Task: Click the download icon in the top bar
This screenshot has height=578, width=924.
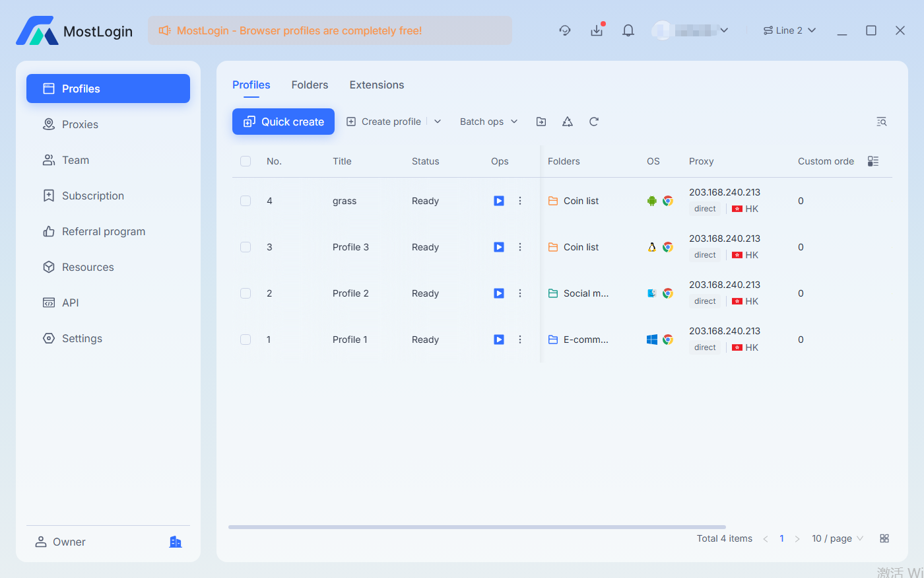Action: click(x=597, y=30)
